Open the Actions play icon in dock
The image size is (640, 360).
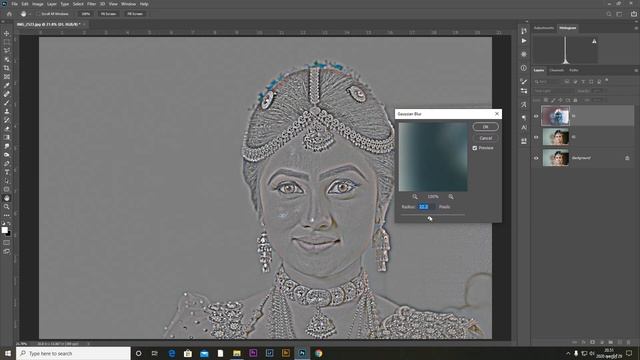click(524, 41)
